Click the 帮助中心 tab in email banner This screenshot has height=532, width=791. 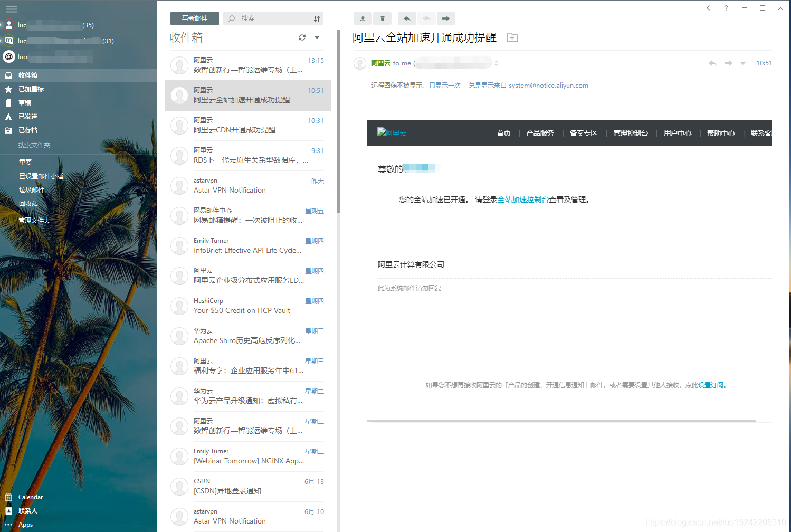[x=721, y=133]
